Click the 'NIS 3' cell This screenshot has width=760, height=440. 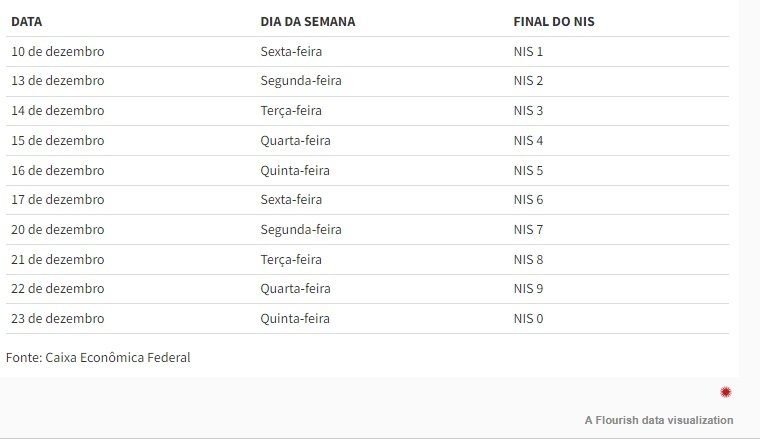coord(528,111)
